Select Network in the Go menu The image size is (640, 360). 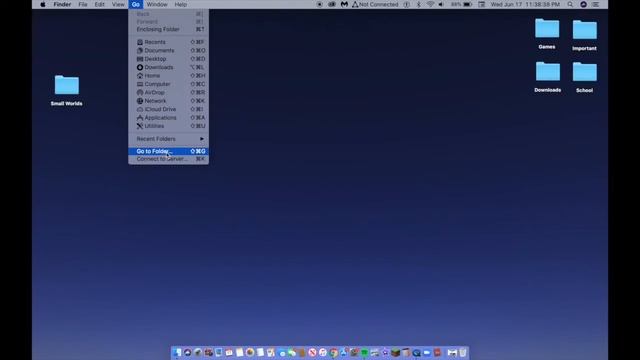(169, 101)
